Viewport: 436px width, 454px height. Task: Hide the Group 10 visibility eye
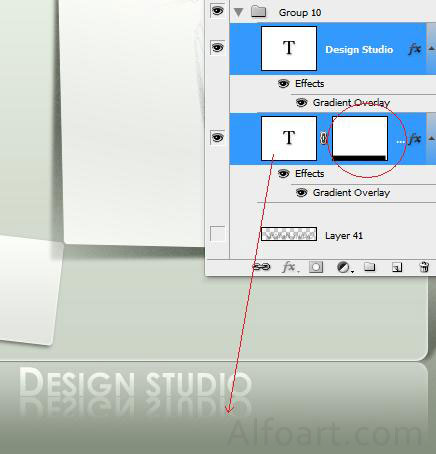click(217, 11)
